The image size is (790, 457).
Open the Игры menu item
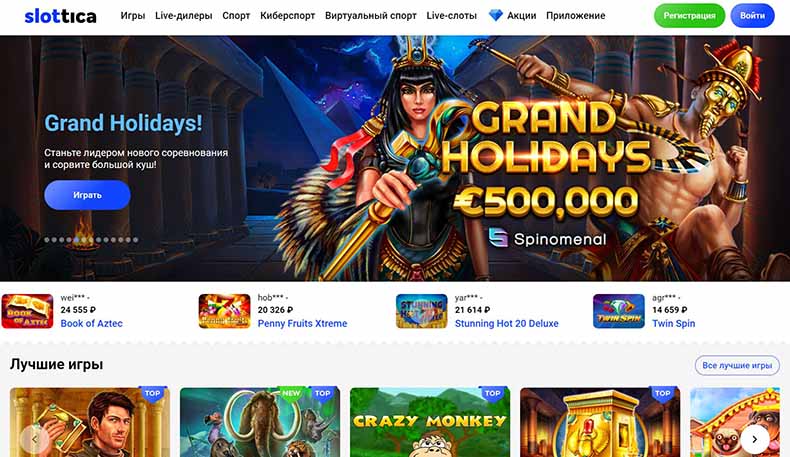[133, 16]
